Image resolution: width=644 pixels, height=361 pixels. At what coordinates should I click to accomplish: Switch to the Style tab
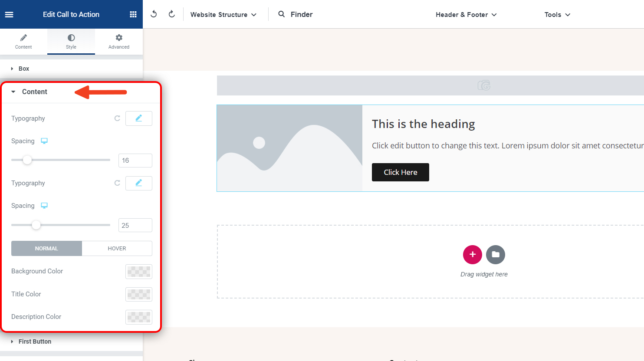71,42
